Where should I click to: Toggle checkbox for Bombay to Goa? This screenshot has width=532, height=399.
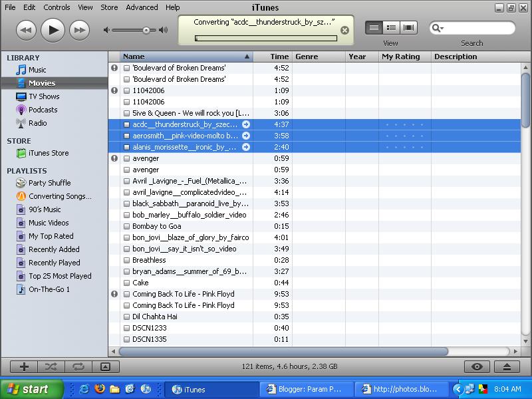[126, 226]
